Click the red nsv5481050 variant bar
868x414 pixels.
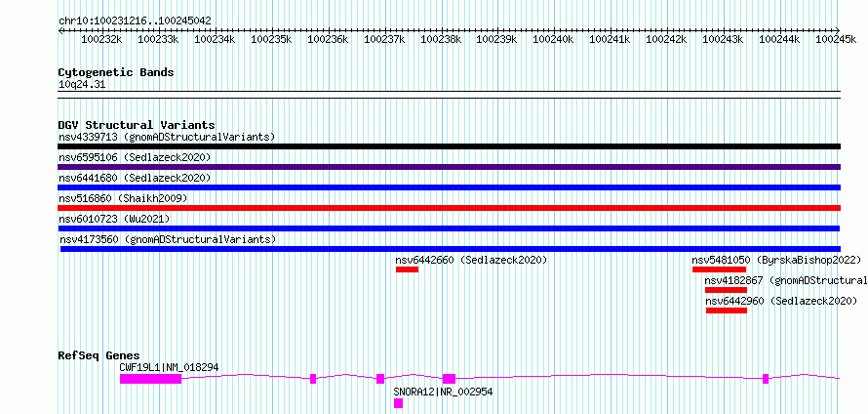click(719, 269)
